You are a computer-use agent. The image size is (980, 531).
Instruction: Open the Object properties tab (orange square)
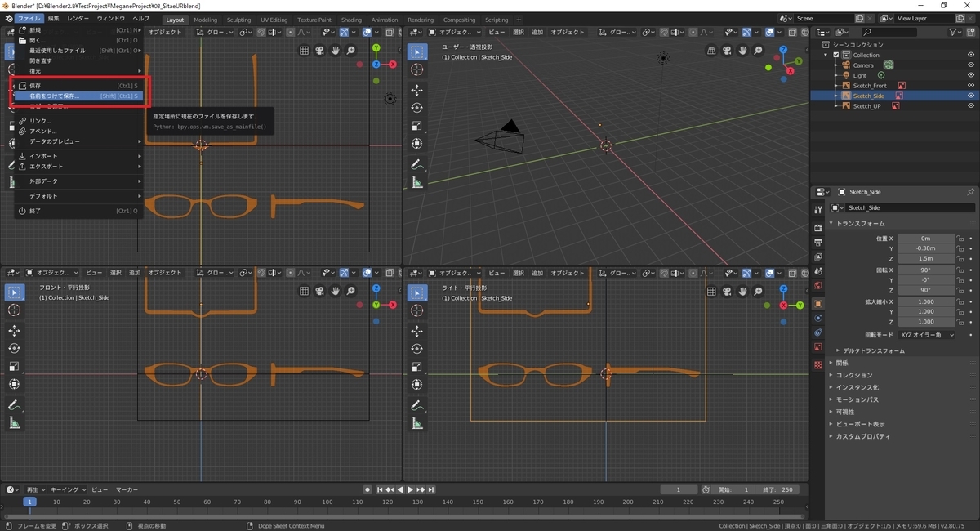tap(818, 303)
